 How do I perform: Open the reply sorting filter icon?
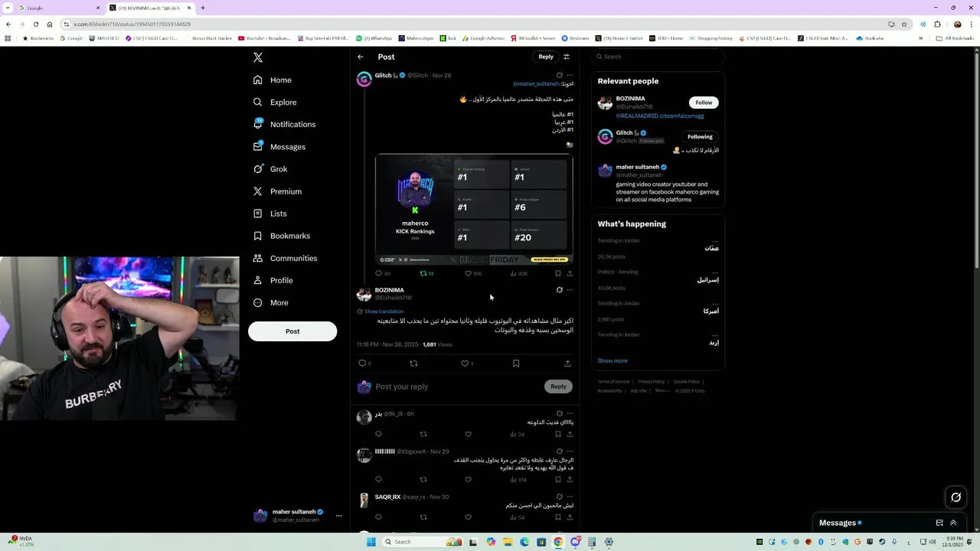567,57
